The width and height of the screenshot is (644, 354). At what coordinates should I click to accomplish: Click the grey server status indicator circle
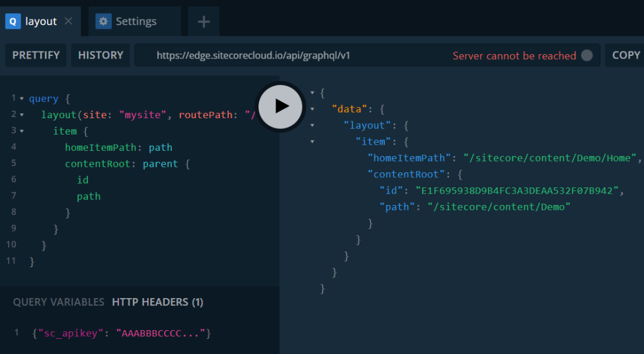tap(587, 55)
